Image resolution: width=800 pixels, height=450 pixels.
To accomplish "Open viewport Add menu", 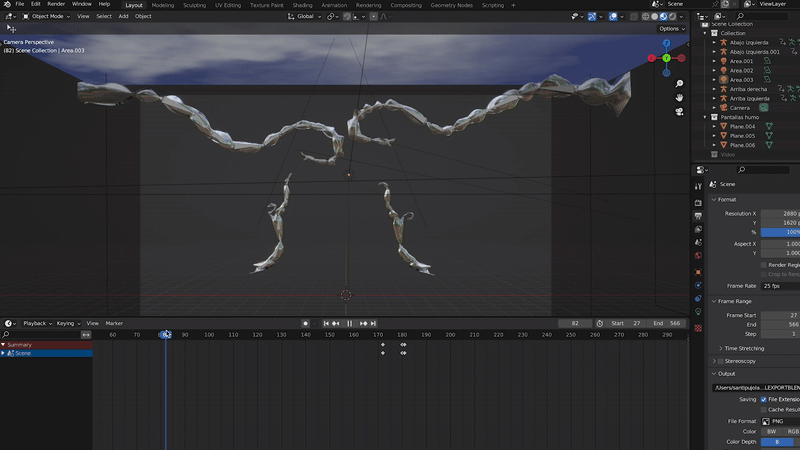I will [x=123, y=16].
